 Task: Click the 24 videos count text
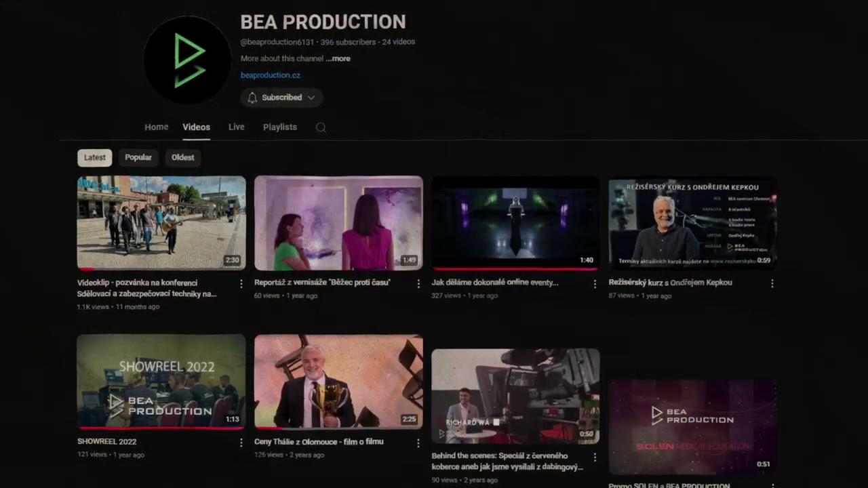point(399,42)
